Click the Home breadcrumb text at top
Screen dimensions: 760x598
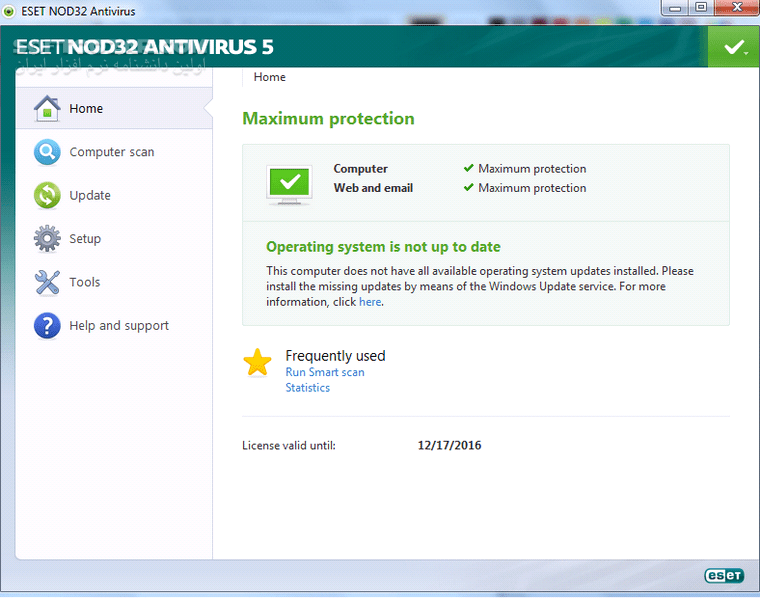[269, 77]
